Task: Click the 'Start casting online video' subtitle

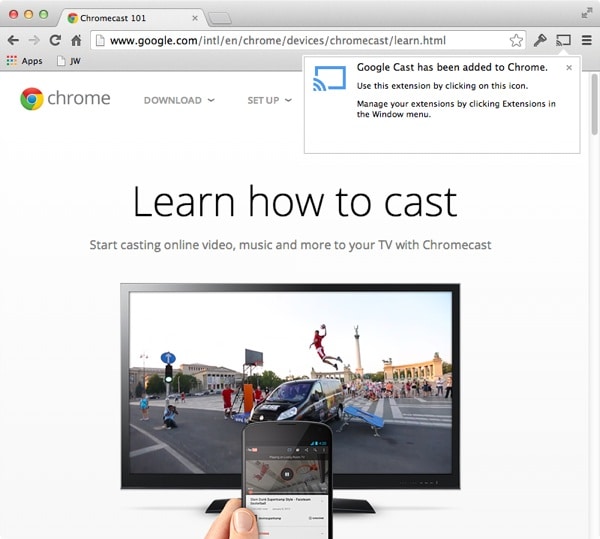Action: (x=290, y=245)
